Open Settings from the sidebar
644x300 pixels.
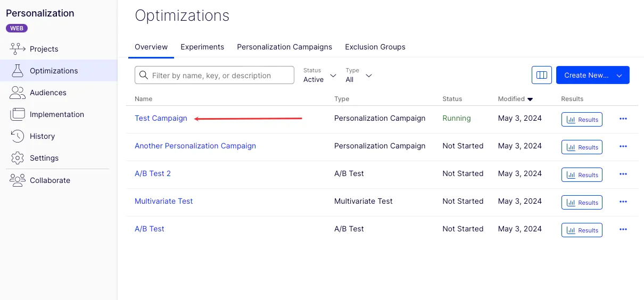34,158
